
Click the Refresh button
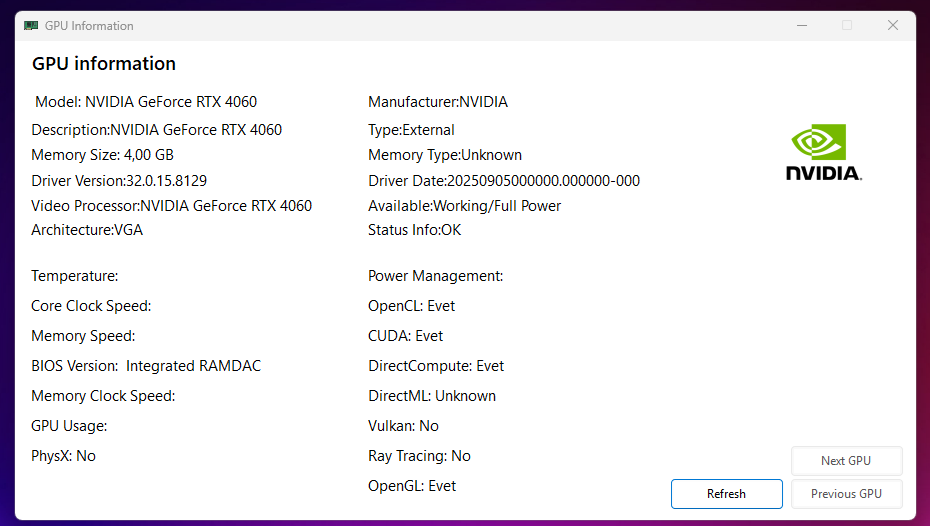click(x=727, y=493)
